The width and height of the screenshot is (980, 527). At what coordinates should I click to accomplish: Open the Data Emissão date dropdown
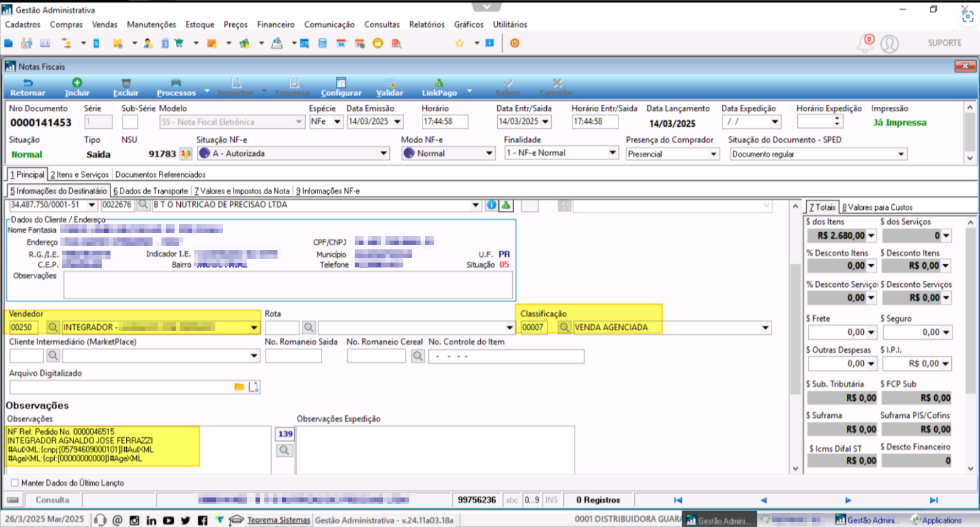[x=397, y=122]
